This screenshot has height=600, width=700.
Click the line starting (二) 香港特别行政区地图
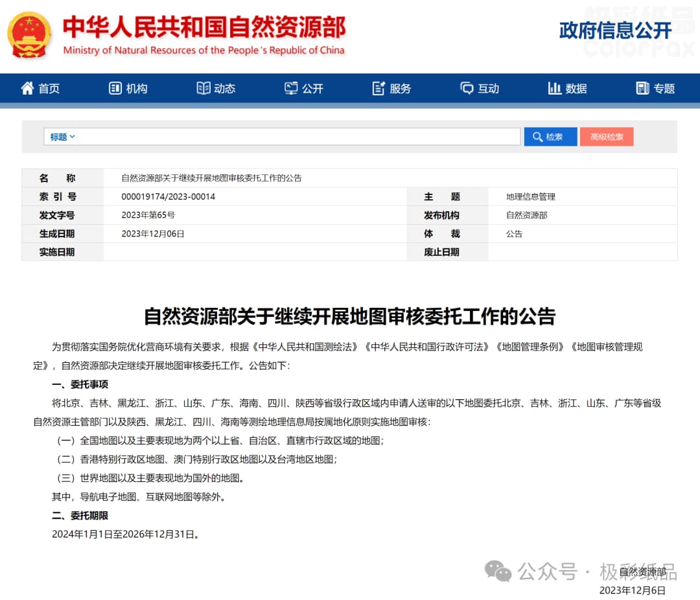click(197, 459)
